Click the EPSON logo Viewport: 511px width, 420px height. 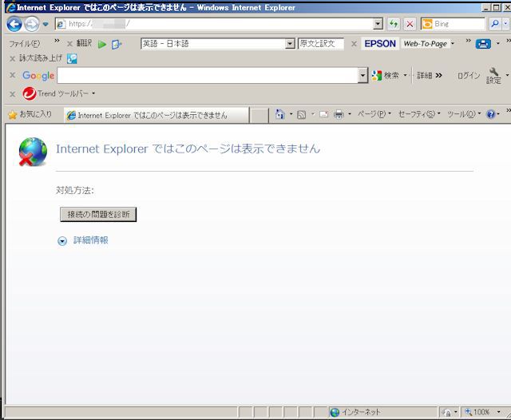pyautogui.click(x=380, y=44)
